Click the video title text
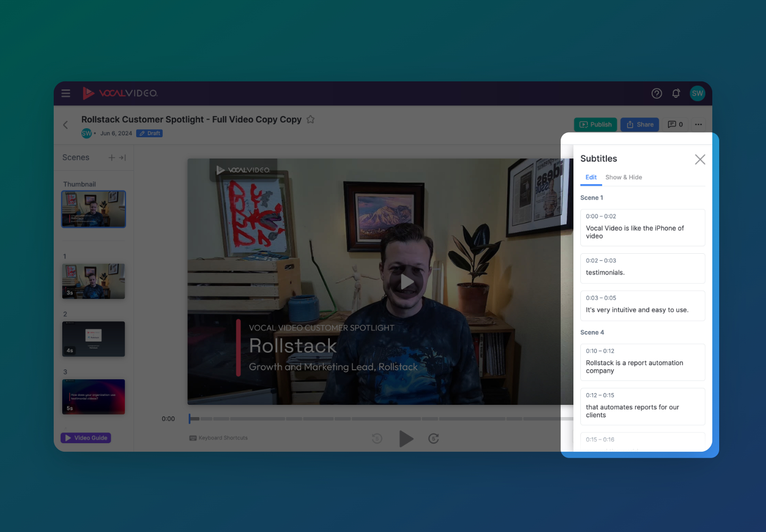 [191, 119]
